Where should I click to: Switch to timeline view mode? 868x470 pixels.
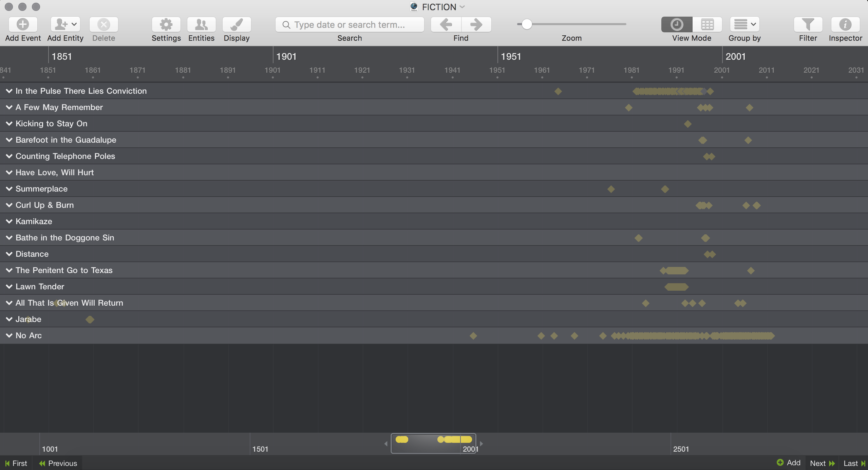point(677,24)
